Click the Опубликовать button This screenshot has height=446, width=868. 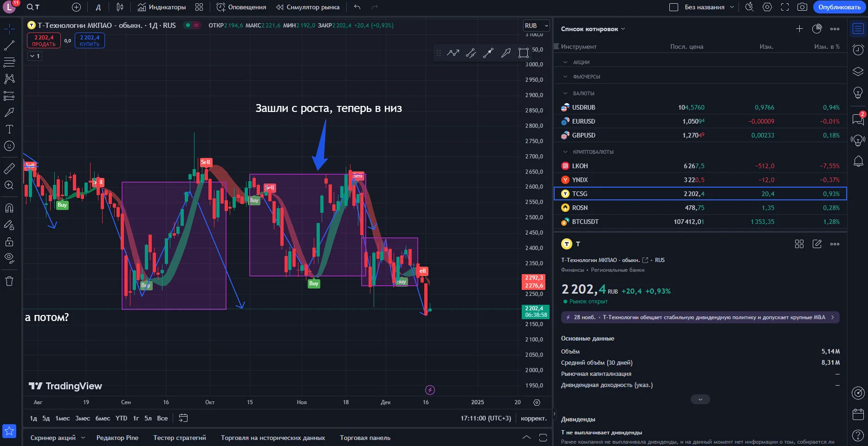pos(839,7)
